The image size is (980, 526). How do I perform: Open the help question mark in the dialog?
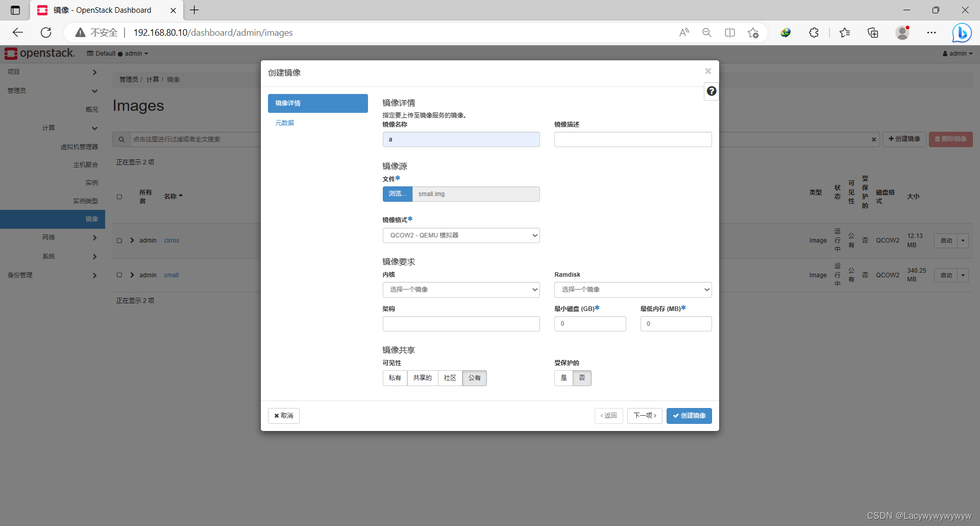click(711, 91)
